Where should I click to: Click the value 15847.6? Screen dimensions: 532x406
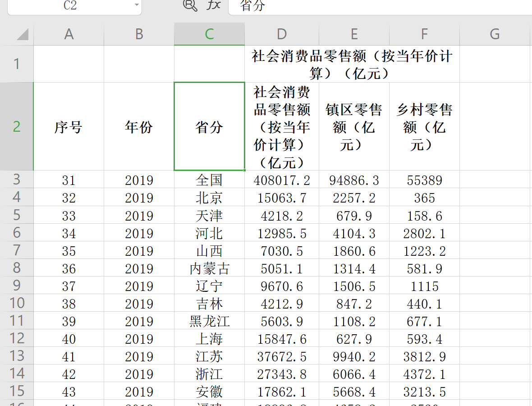[x=282, y=339]
